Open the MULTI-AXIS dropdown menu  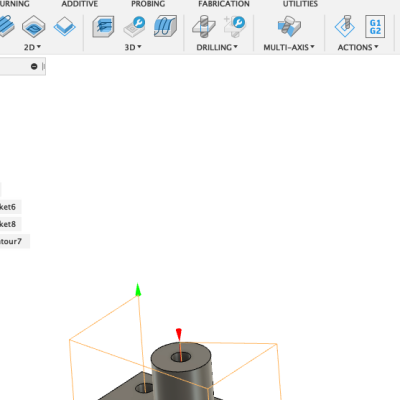coord(289,47)
